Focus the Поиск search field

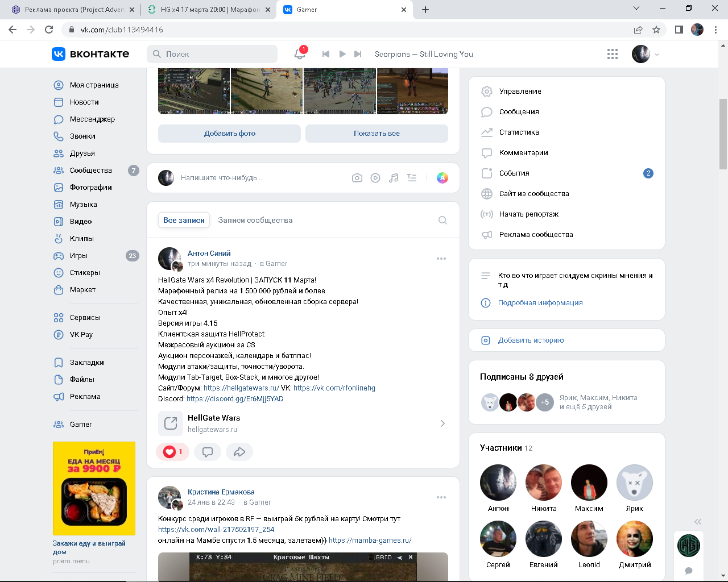(x=212, y=54)
